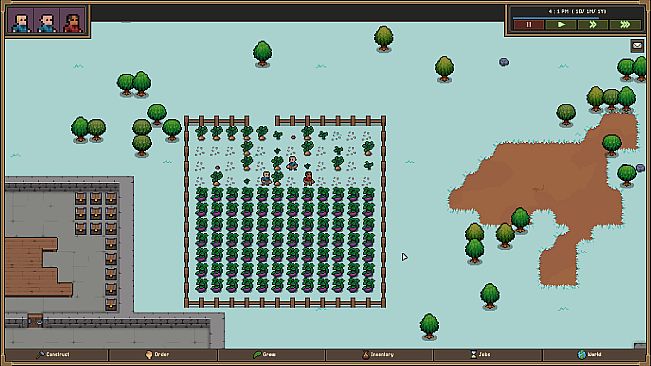Select the red-clothed colonist in the field
651x366 pixels.
click(x=308, y=178)
